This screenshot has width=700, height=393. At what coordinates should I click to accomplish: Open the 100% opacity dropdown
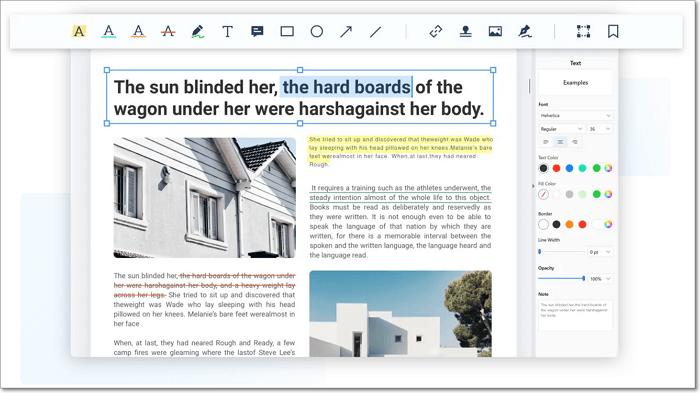click(600, 279)
